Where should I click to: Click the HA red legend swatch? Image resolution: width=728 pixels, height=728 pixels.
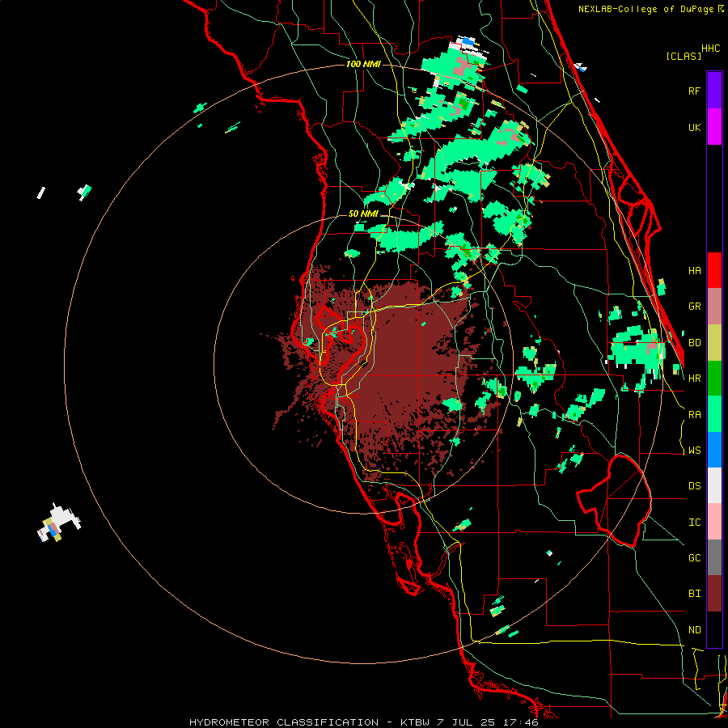714,270
